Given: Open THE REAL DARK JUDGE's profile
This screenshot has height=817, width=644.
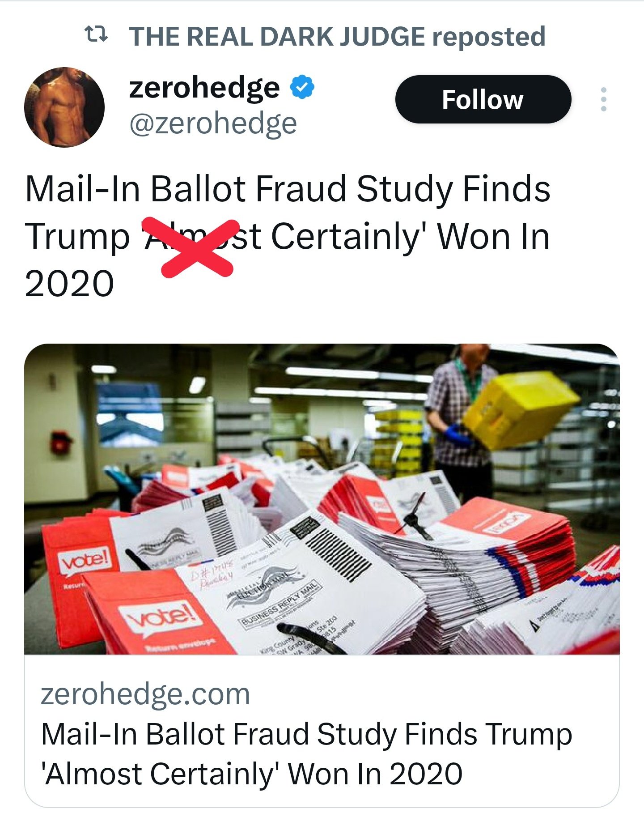Looking at the screenshot, I should (276, 36).
